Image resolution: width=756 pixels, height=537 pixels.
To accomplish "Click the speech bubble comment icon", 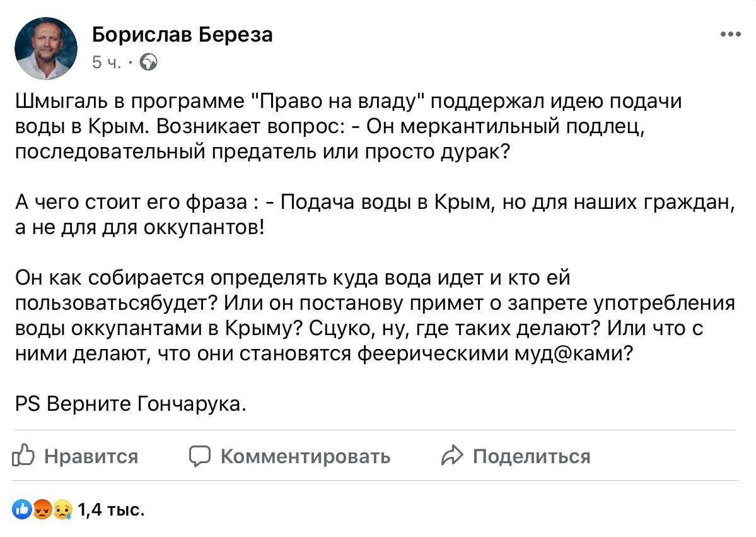I will pyautogui.click(x=200, y=456).
